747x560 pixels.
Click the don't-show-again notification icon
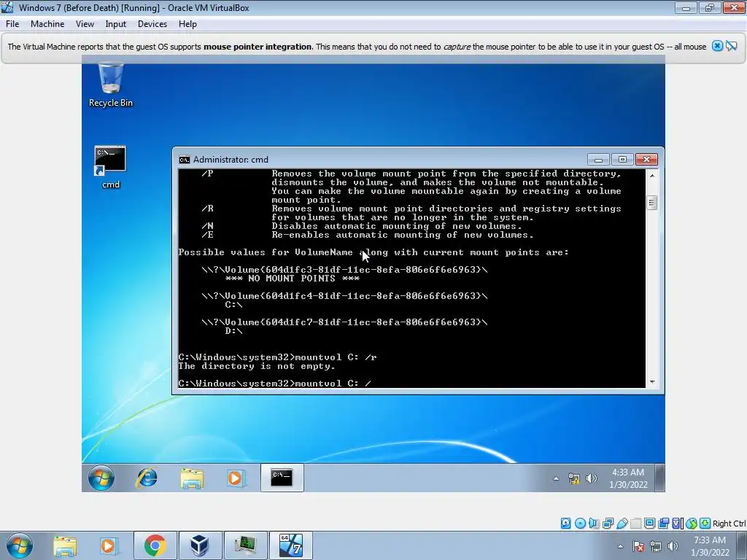tap(731, 46)
